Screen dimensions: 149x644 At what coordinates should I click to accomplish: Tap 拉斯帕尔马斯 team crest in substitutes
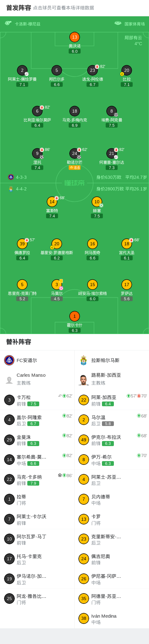pos(83,360)
